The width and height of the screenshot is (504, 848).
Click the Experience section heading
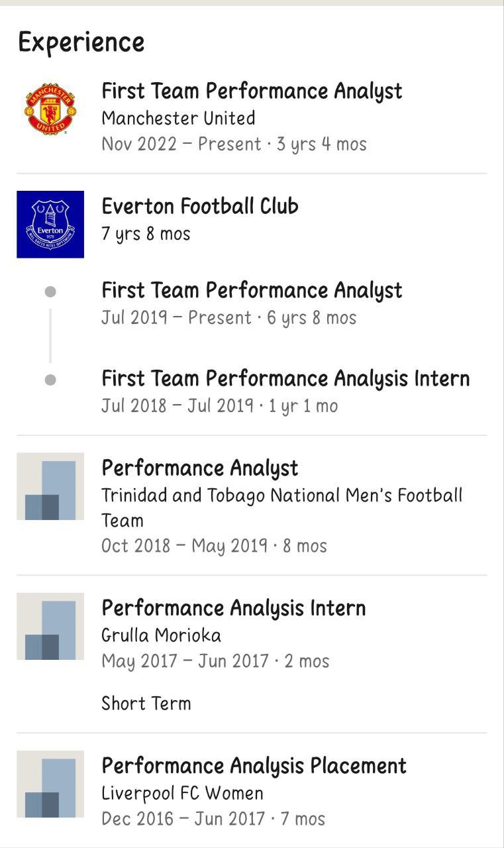click(81, 42)
